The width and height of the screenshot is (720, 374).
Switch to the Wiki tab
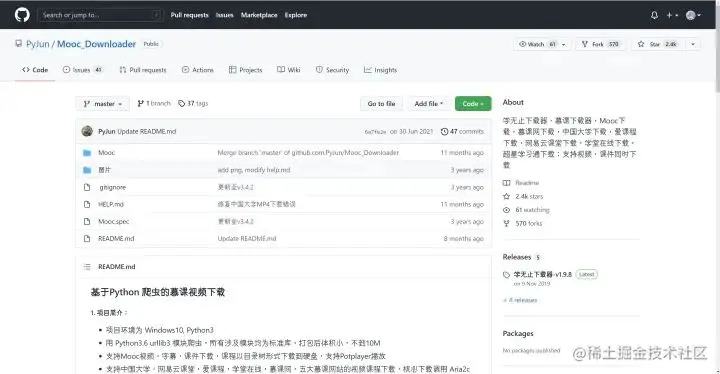(288, 70)
